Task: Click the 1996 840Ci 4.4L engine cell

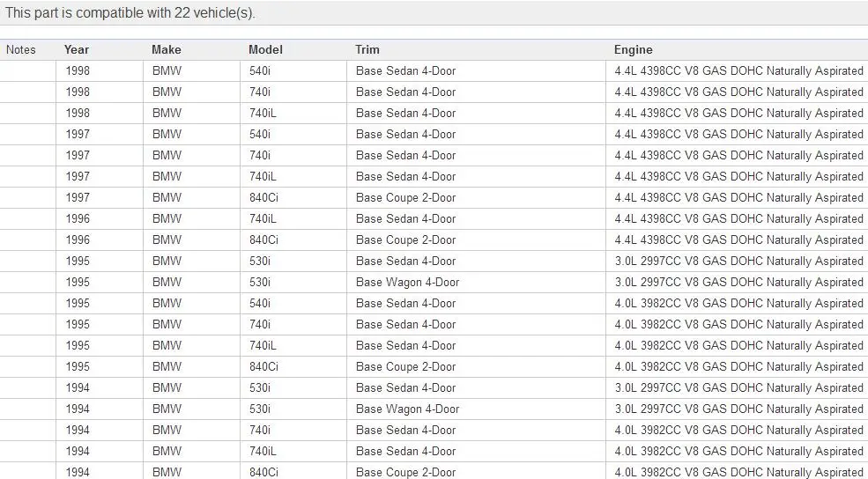Action: (x=738, y=239)
